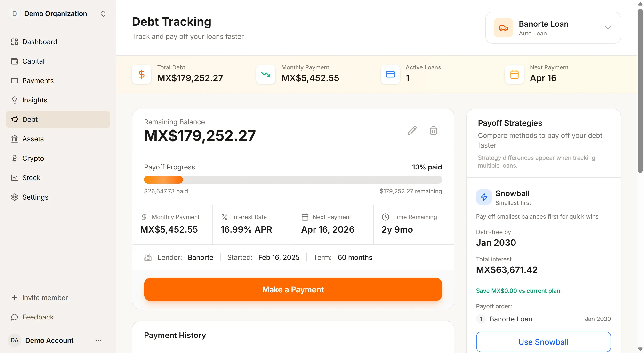Image resolution: width=644 pixels, height=353 pixels.
Task: Click the "2y 9mo" time remaining value
Action: click(397, 230)
